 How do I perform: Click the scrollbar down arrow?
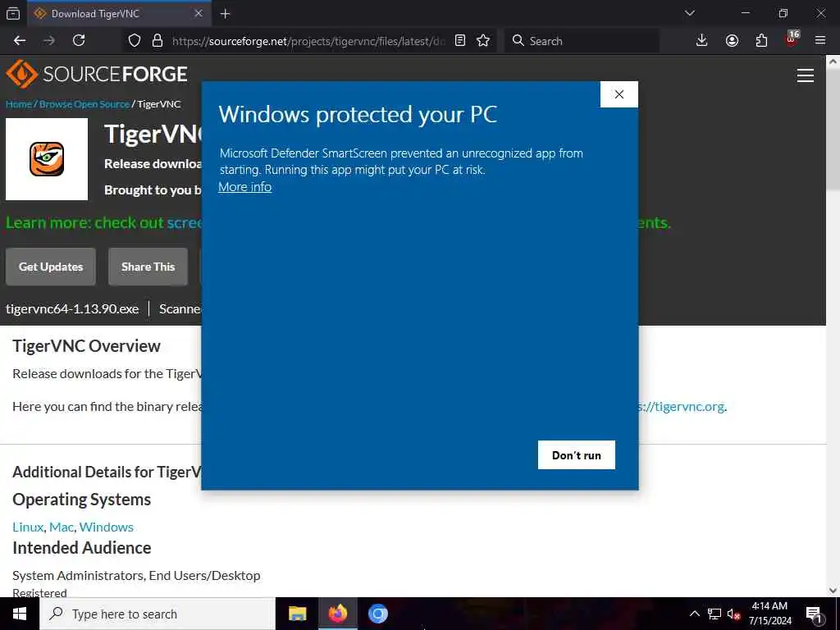click(833, 591)
